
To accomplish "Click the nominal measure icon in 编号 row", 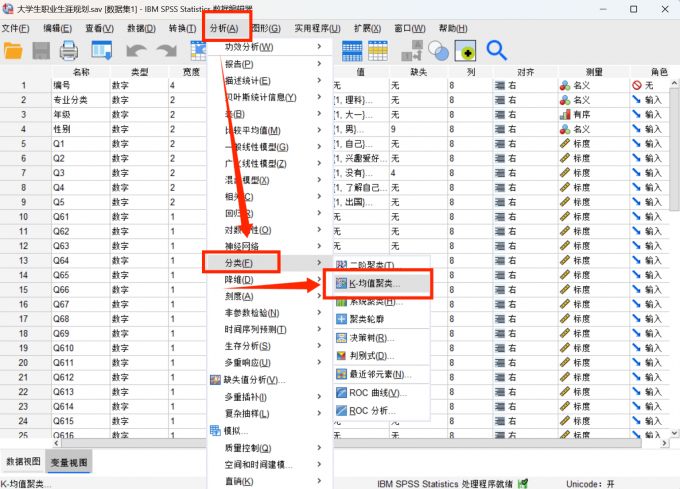I will (565, 85).
